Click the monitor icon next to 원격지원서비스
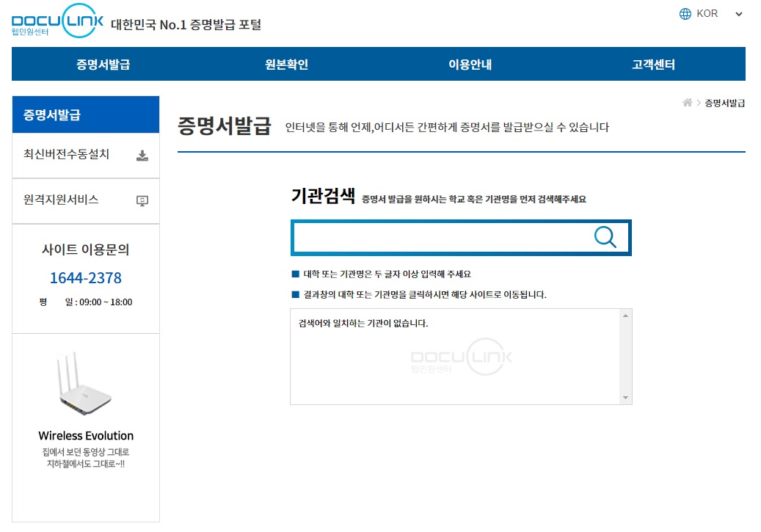 [144, 200]
